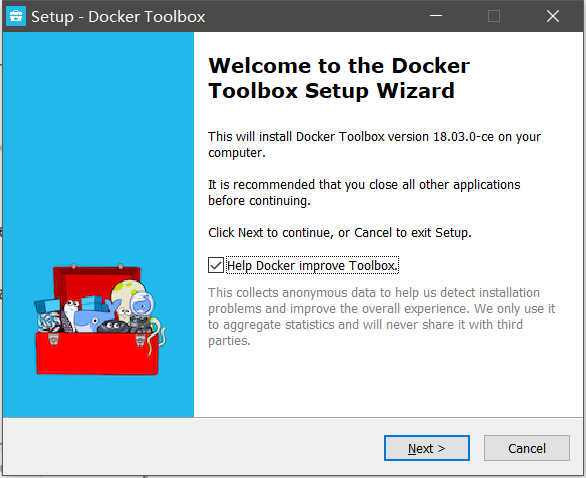586x478 pixels.
Task: Close the Setup wizard window
Action: pyautogui.click(x=553, y=16)
